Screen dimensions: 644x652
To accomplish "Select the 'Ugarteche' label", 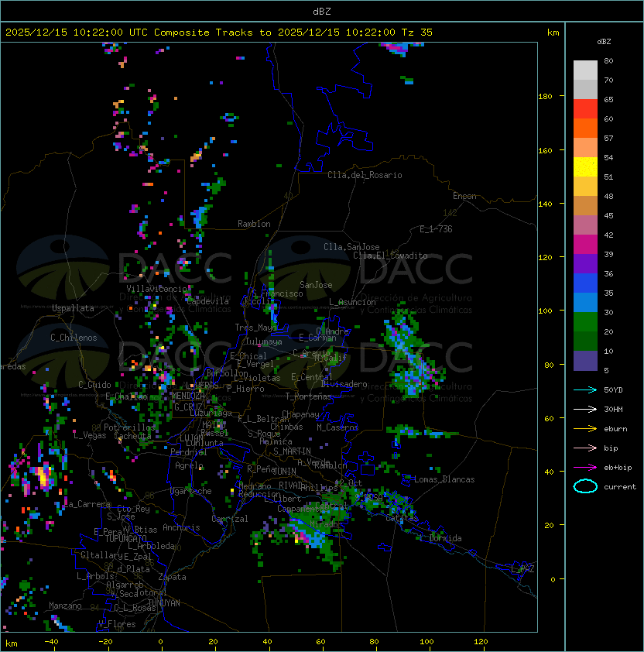I will [190, 491].
